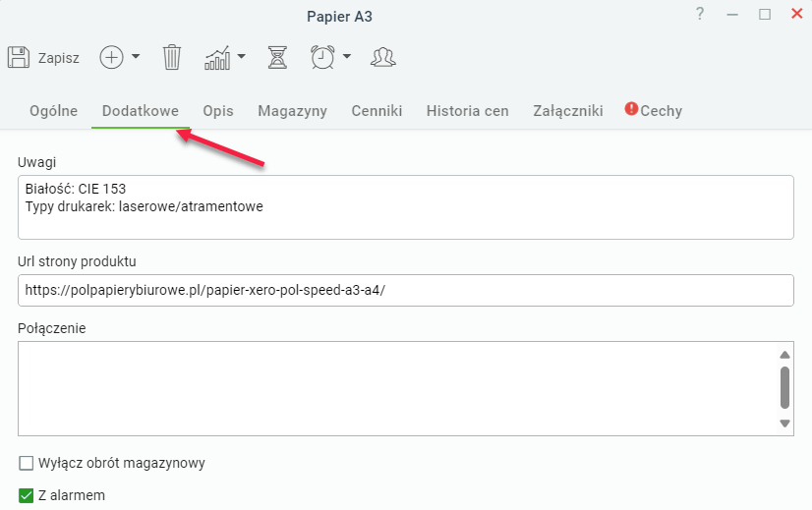Expand the add button dropdown arrow
812x510 pixels.
[x=136, y=56]
